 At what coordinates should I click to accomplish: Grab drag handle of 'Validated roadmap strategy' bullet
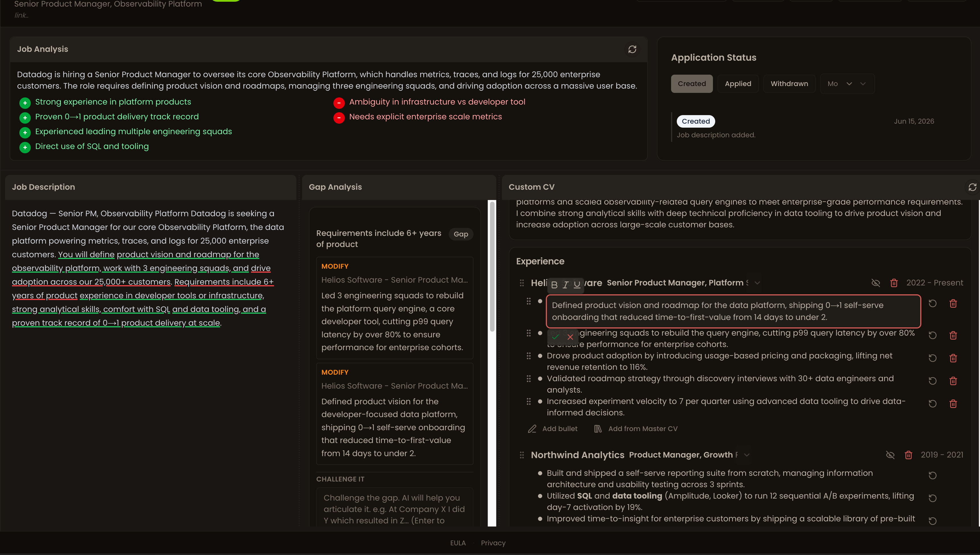(x=529, y=379)
